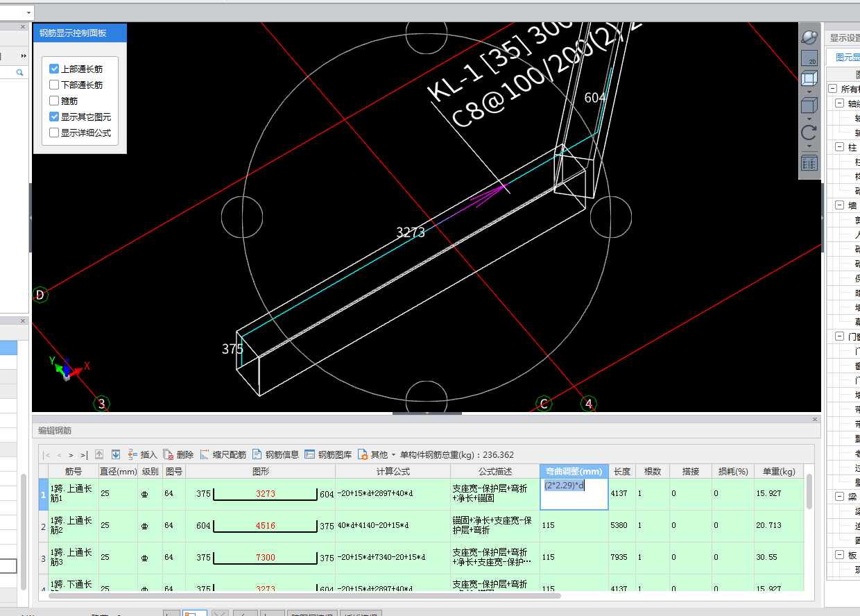Click the XYZ coordinate axis gizmo
Image resolution: width=860 pixels, height=616 pixels.
[67, 368]
